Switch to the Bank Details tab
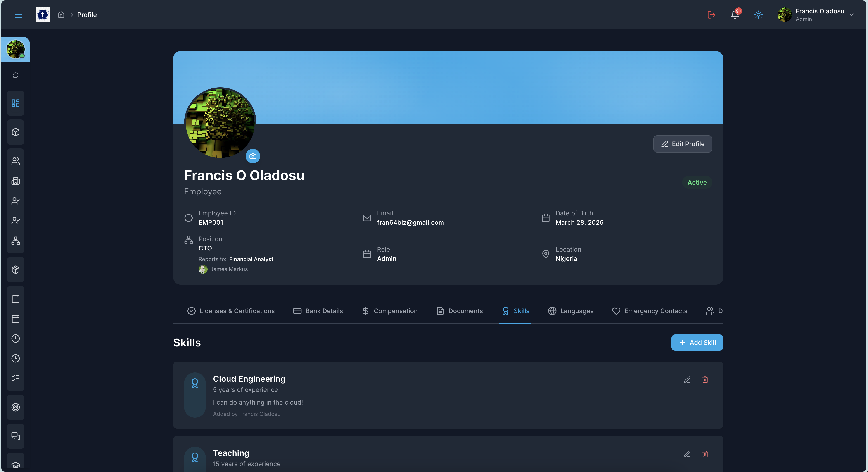The height and width of the screenshot is (472, 868). (x=318, y=311)
